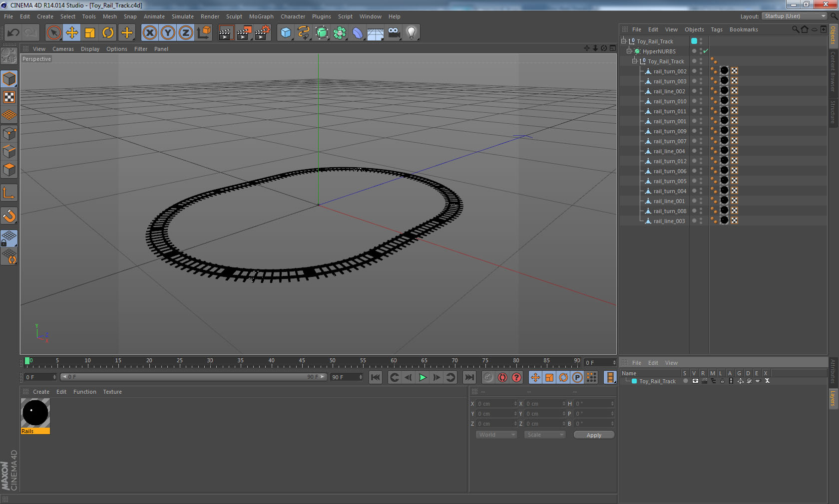Render to Picture Viewer
The image size is (839, 504).
pos(244,33)
